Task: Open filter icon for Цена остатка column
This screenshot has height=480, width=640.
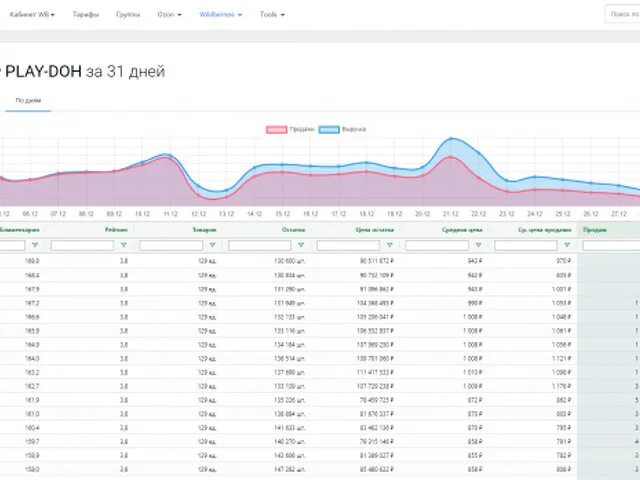Action: click(390, 245)
